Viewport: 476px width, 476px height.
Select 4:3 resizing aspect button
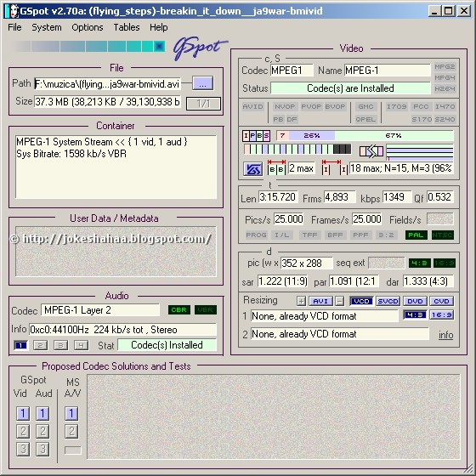[x=415, y=314]
